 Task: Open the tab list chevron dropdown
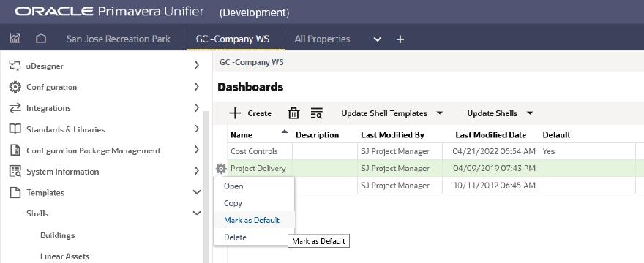click(377, 39)
